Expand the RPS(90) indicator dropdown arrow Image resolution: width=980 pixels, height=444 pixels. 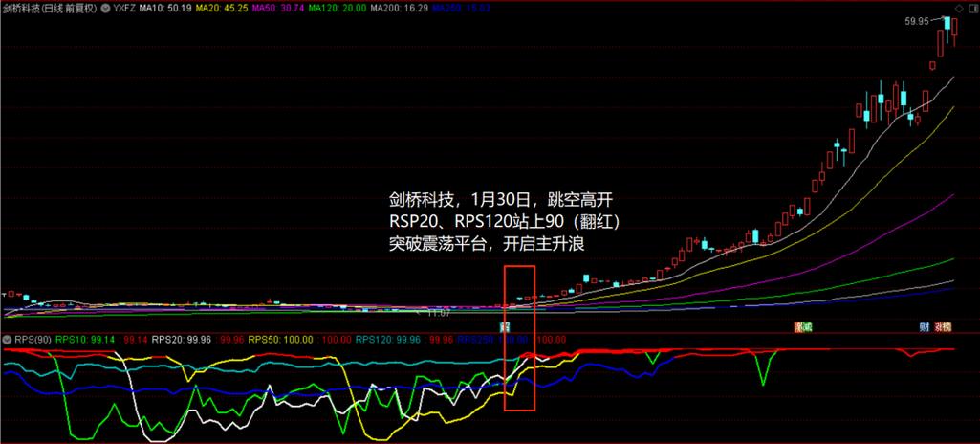(x=7, y=340)
